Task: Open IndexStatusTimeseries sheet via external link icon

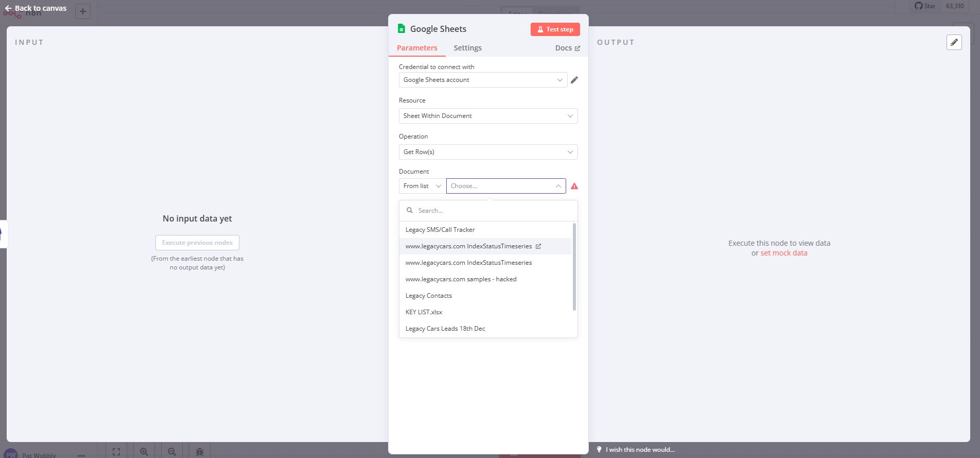Action: 538,246
